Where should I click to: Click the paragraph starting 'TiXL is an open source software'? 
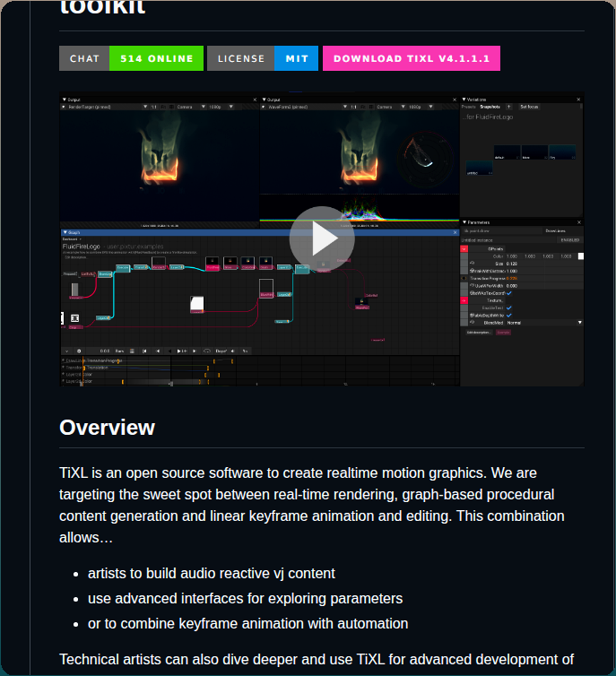tap(312, 506)
